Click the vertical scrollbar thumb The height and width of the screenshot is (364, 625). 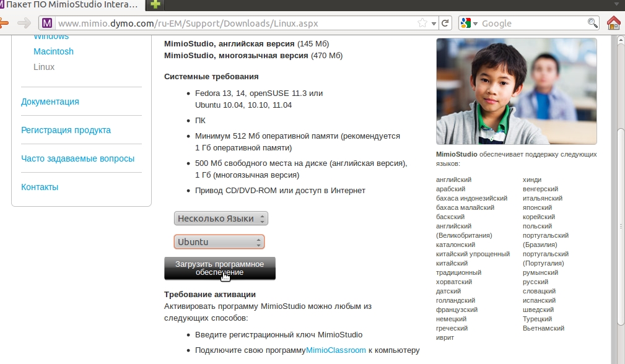[621, 226]
